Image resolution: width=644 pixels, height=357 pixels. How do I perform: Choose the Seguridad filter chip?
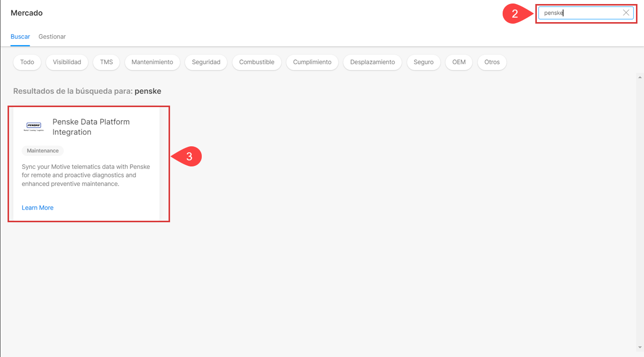coord(206,62)
